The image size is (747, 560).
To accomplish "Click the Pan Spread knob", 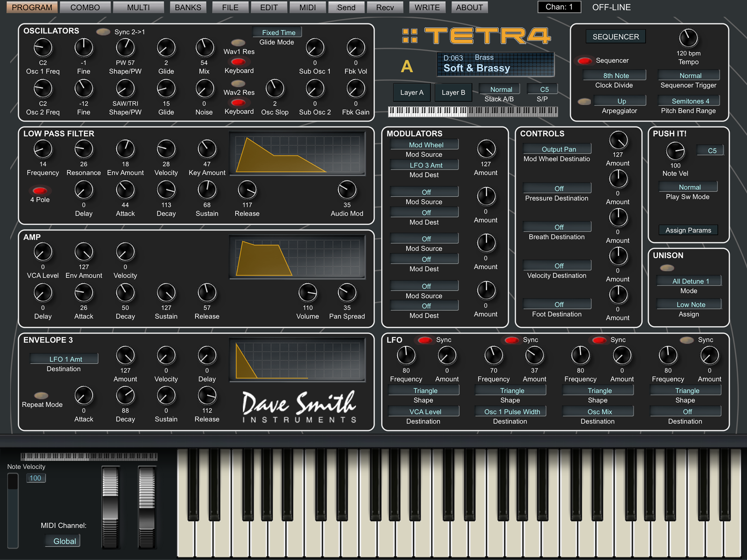I will tap(347, 293).
